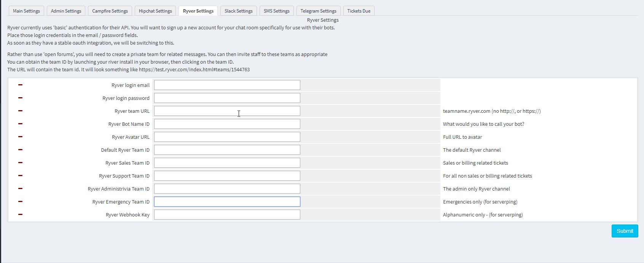The width and height of the screenshot is (644, 263).
Task: Go to the Hipchat Settings tab
Action: pyautogui.click(x=155, y=11)
